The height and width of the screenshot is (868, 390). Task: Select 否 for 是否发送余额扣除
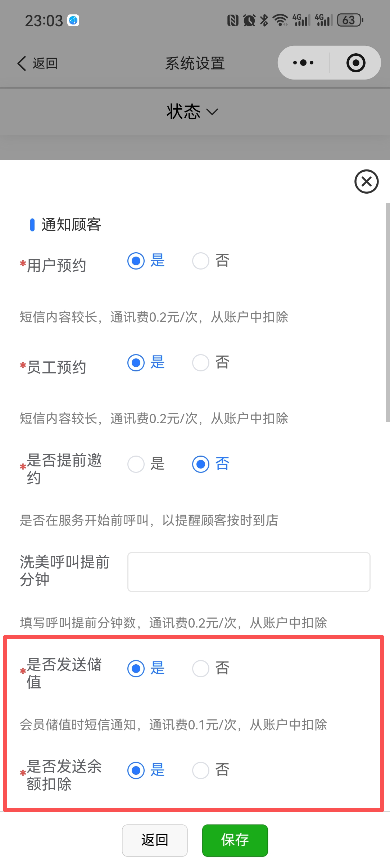[x=201, y=770]
